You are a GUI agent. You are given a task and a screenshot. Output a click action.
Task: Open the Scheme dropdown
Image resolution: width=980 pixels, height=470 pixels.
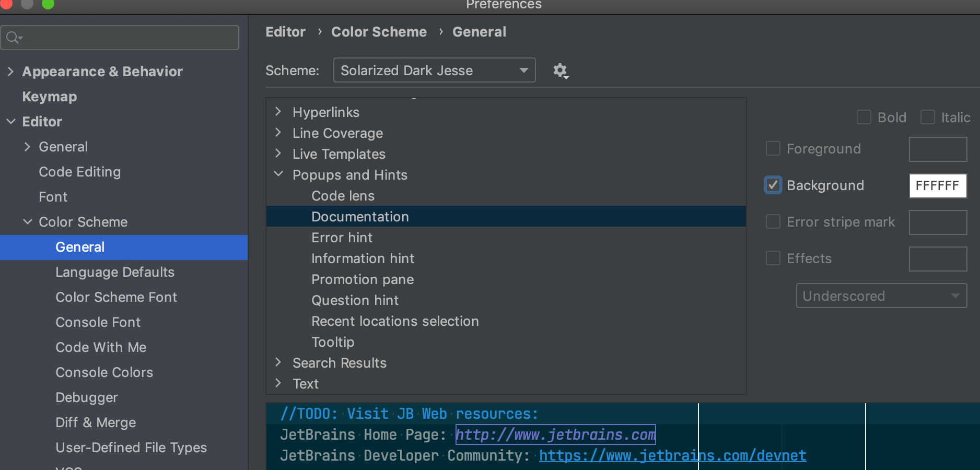pyautogui.click(x=434, y=70)
